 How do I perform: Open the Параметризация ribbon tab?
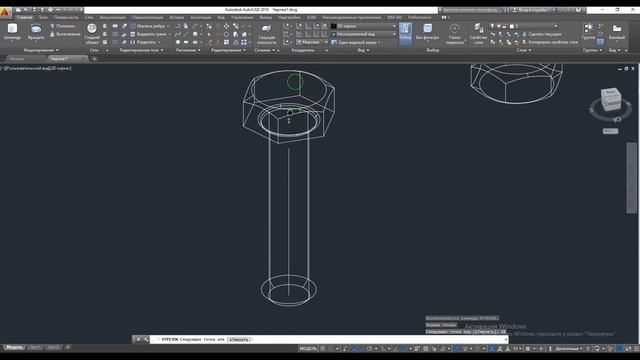click(x=147, y=18)
